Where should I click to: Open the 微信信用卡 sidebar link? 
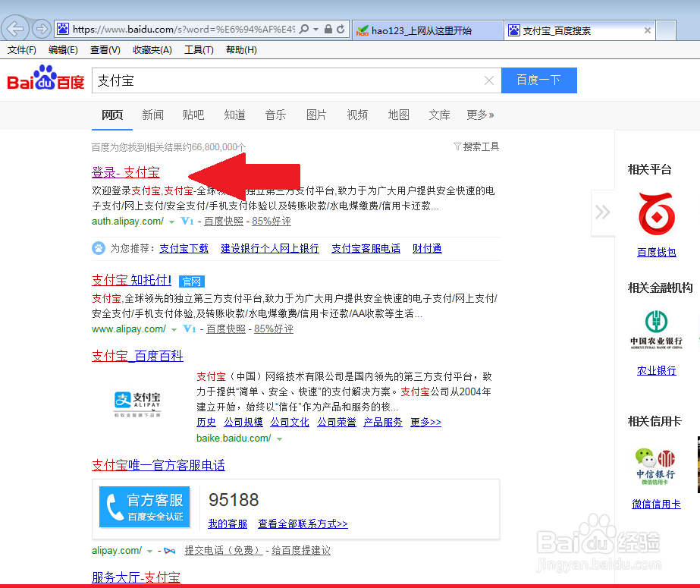(656, 504)
